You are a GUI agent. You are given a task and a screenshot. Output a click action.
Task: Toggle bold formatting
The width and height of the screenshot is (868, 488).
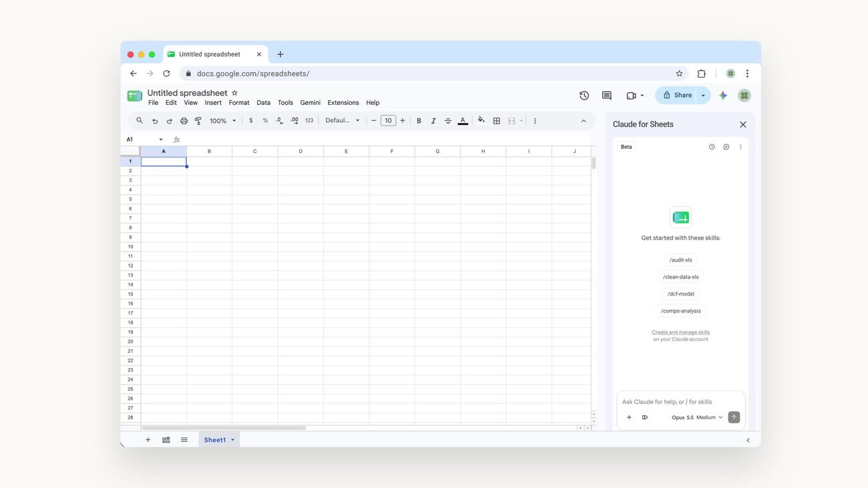click(x=419, y=121)
